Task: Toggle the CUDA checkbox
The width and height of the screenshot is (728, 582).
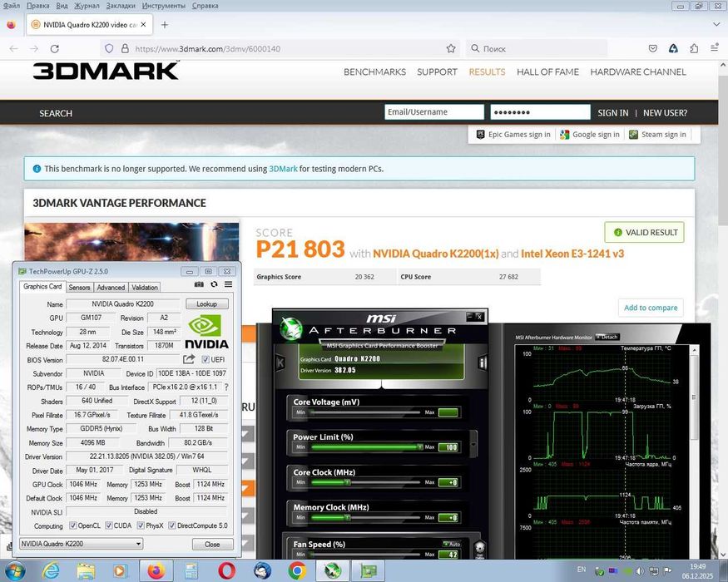Action: coord(109,525)
